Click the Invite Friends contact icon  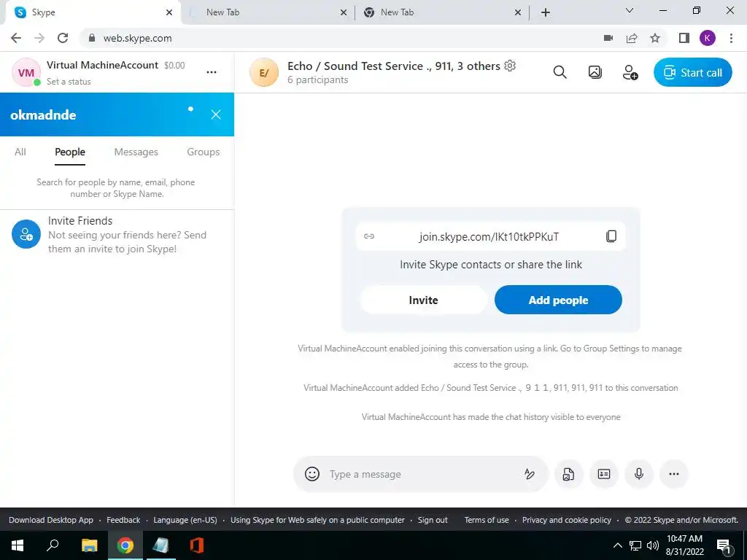[x=26, y=234]
